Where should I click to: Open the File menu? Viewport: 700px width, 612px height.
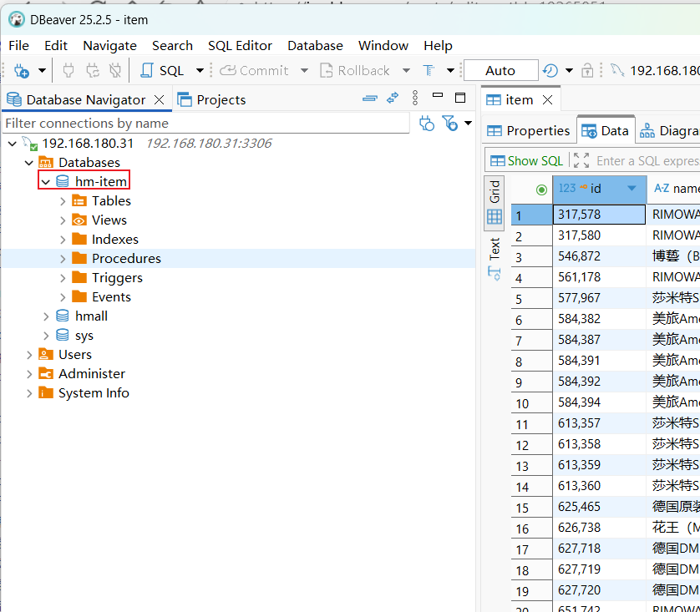pyautogui.click(x=18, y=45)
